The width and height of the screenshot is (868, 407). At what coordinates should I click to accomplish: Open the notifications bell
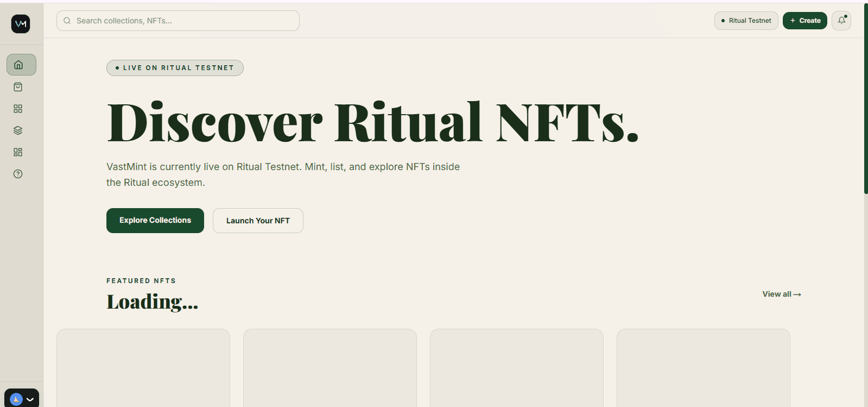point(841,21)
